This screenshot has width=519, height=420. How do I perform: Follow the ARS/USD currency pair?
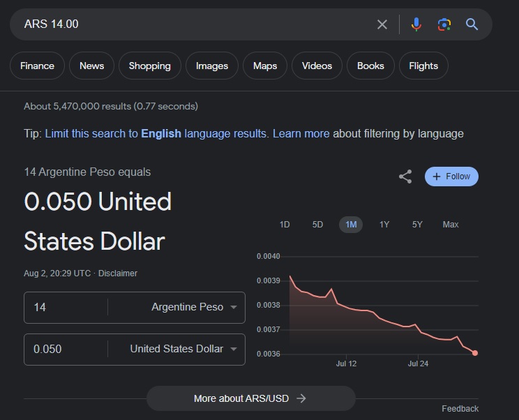(451, 177)
